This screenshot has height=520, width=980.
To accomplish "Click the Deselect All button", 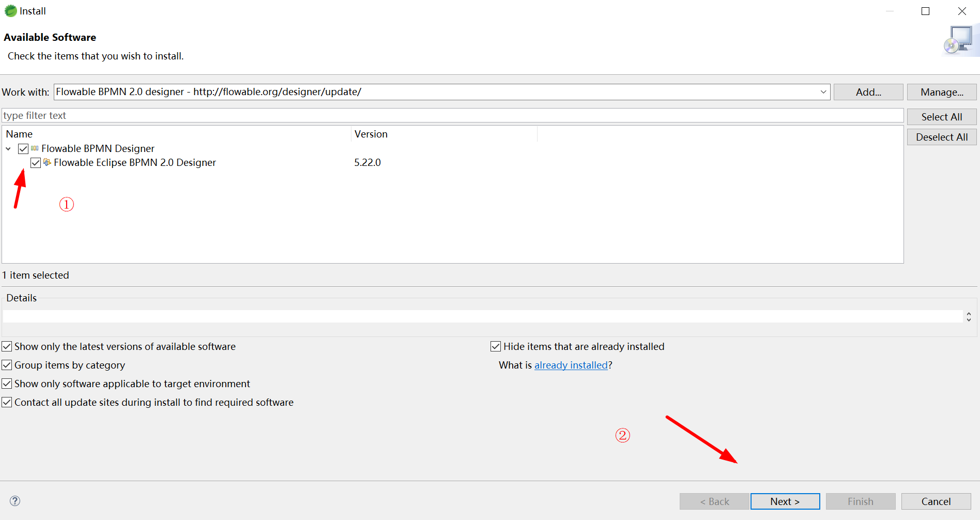I will click(x=942, y=137).
